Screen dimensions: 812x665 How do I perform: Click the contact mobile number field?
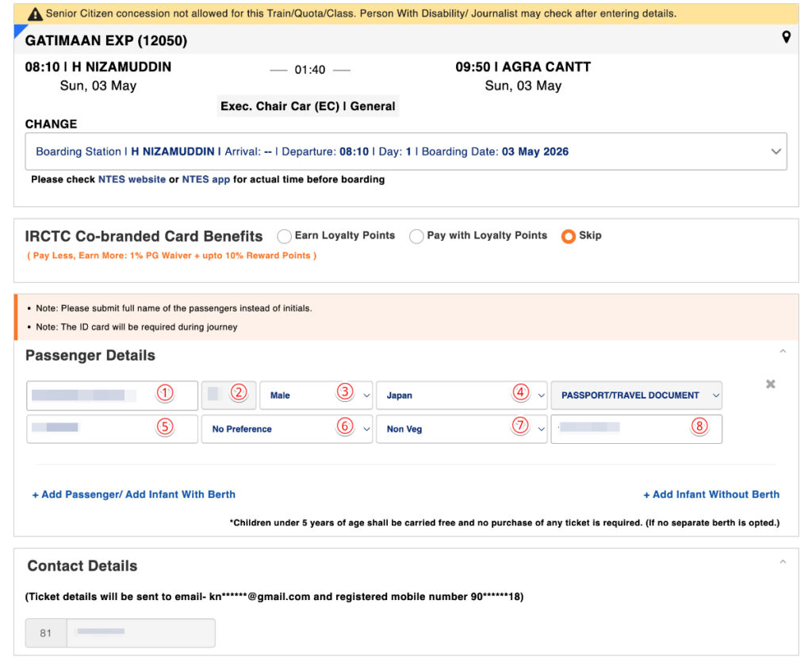pyautogui.click(x=141, y=633)
